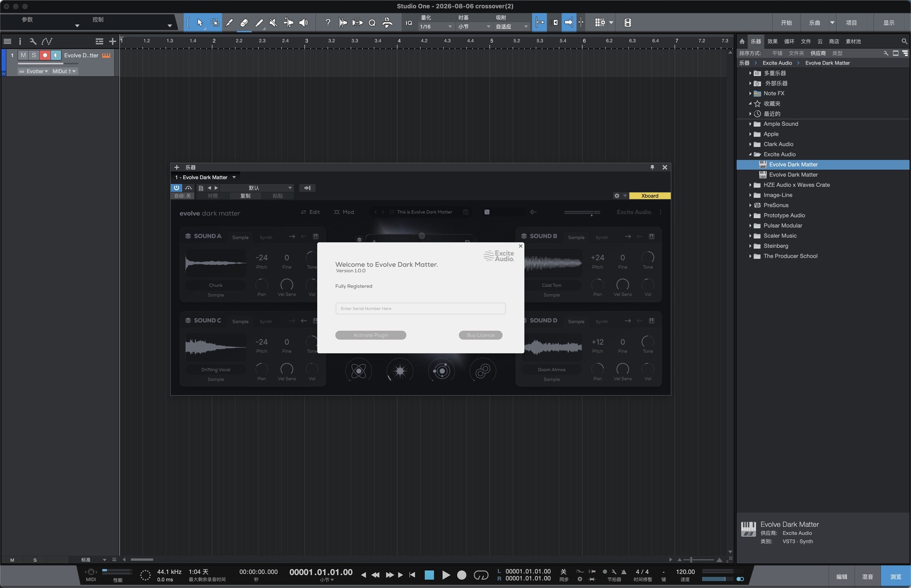Switch to the 循环 browser tab
Screen dimensions: 911x588
point(789,41)
